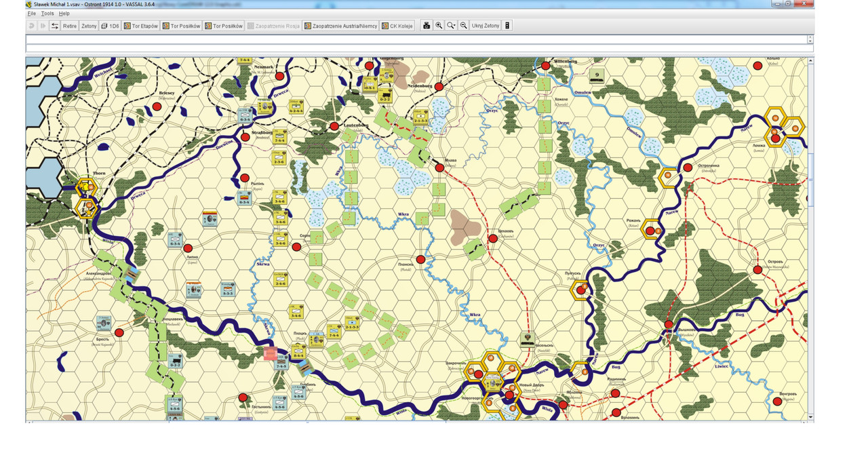Select the 5-3-3 blue unit counter
868x470 pixels.
pos(228,289)
